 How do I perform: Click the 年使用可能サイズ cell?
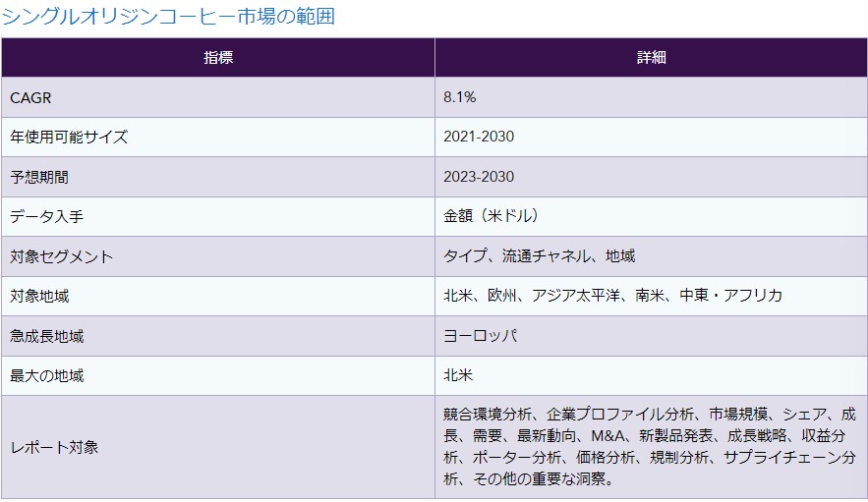point(218,137)
